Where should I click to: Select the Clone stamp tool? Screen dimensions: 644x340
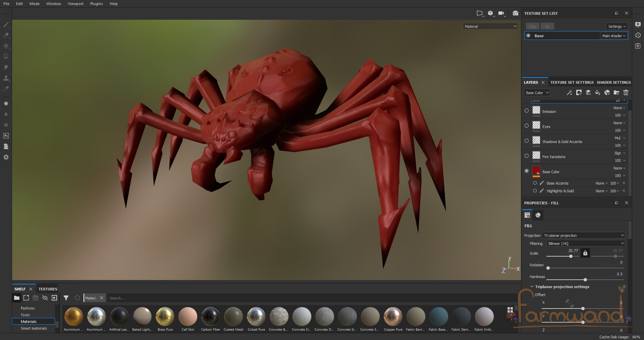tap(6, 78)
